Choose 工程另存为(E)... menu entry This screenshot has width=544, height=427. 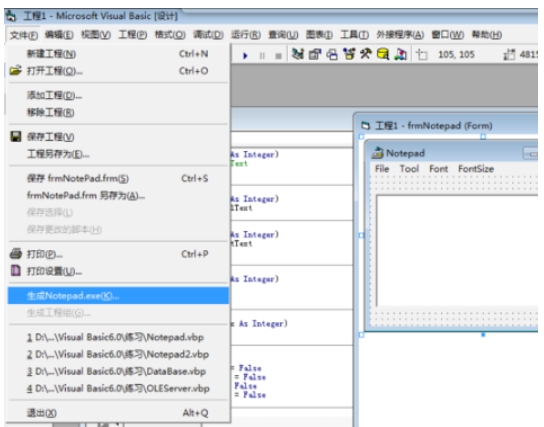coord(118,154)
